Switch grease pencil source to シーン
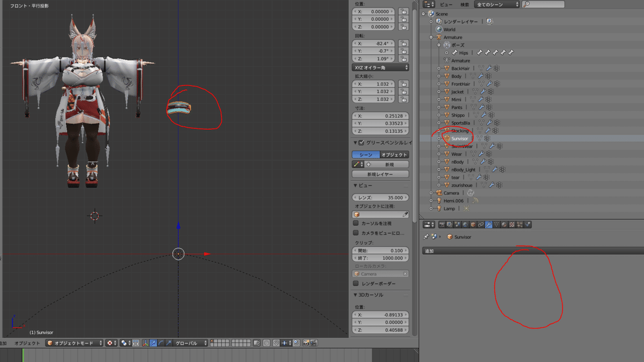The image size is (644, 362). [366, 154]
